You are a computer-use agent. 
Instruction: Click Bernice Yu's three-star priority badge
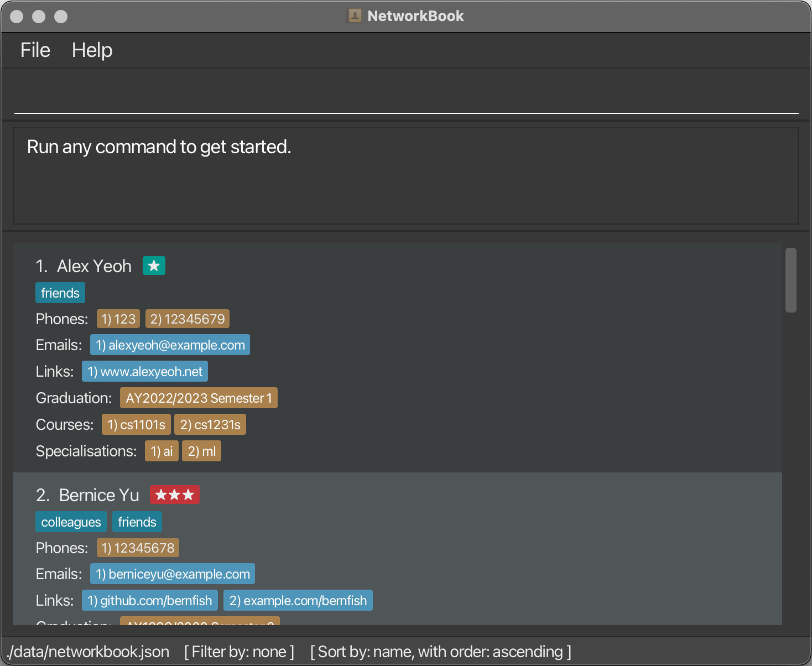pyautogui.click(x=175, y=495)
